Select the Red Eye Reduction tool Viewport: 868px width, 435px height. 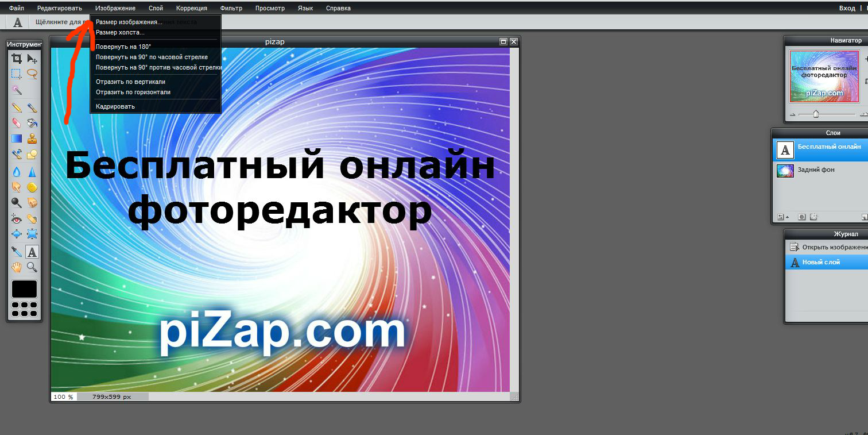point(17,218)
